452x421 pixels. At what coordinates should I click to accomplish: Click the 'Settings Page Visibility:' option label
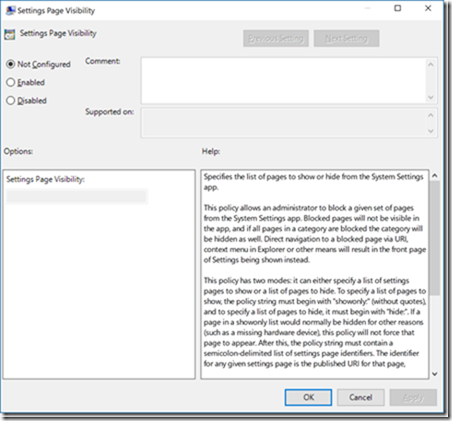pyautogui.click(x=45, y=179)
